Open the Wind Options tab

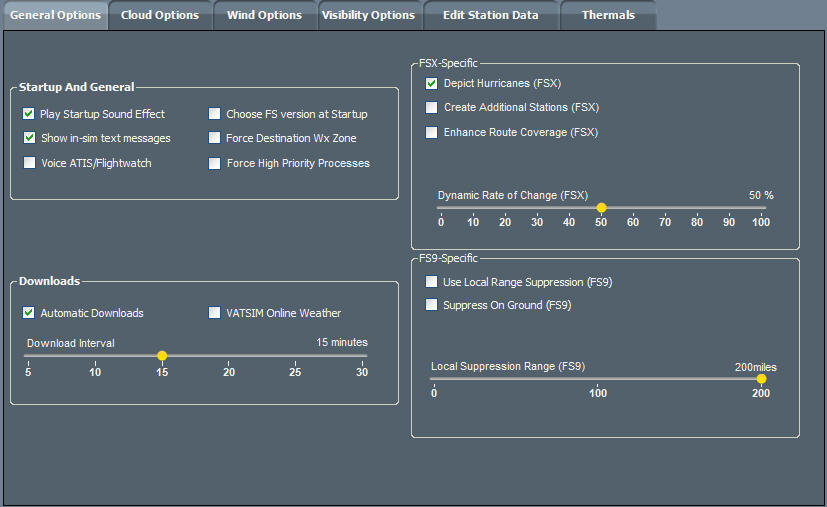point(264,15)
